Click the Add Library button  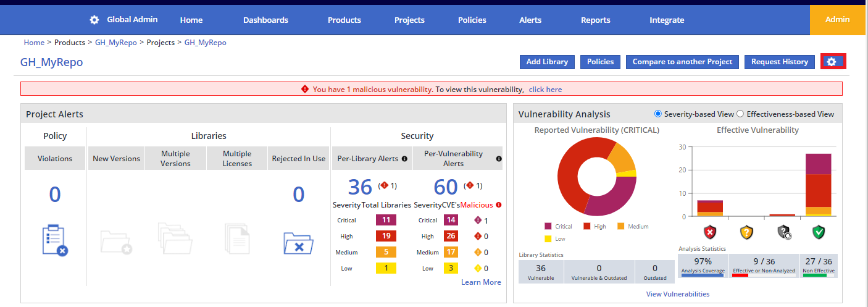coord(547,62)
